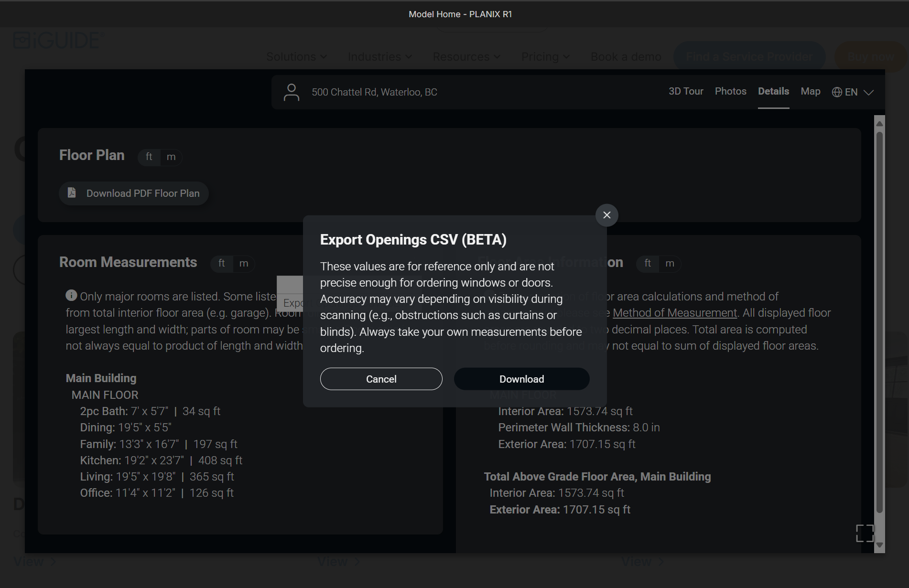Set Floor Plan units to m
Image resolution: width=909 pixels, height=588 pixels.
coord(171,157)
